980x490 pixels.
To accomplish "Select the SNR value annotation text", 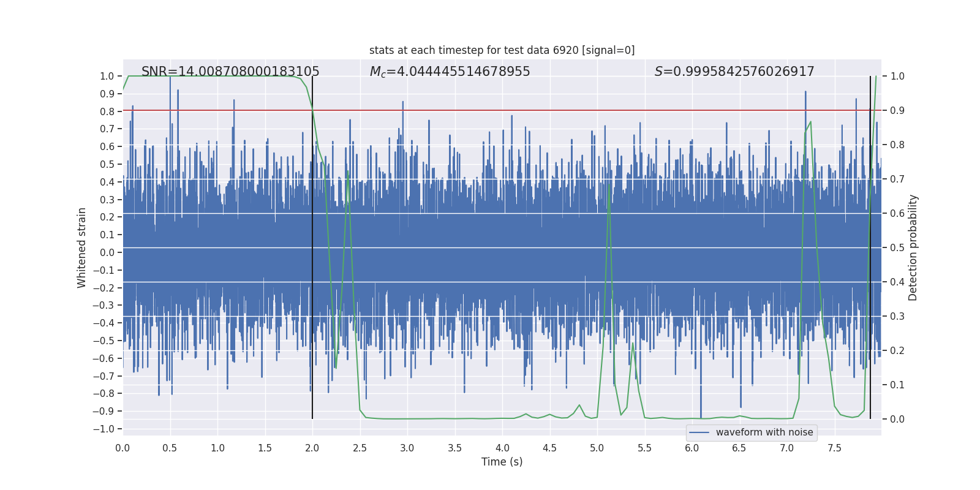I will click(x=230, y=72).
